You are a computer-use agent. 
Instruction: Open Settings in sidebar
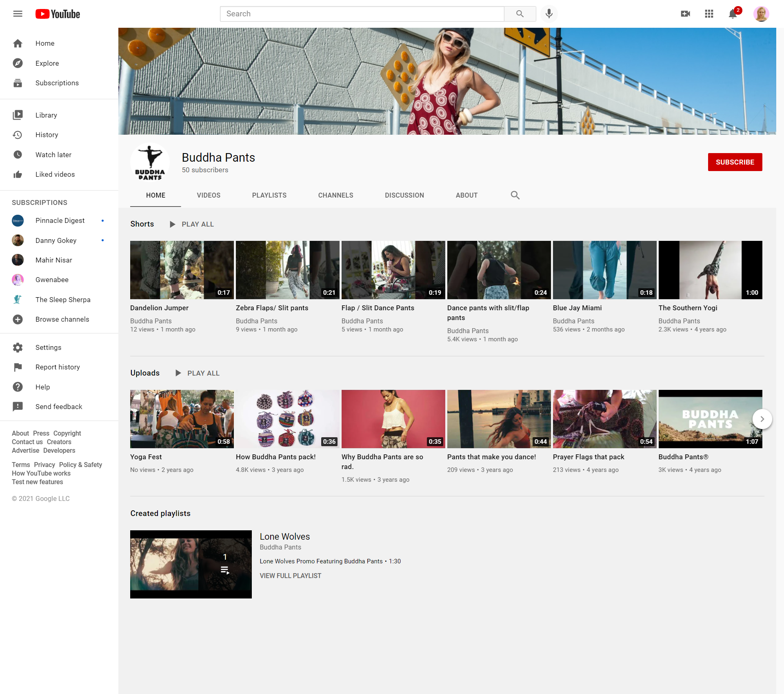59,347
